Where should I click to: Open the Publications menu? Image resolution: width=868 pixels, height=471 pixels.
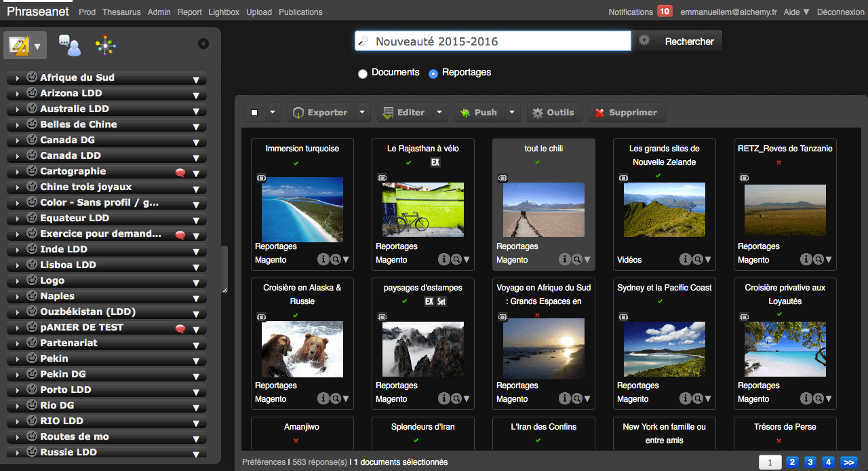(300, 12)
